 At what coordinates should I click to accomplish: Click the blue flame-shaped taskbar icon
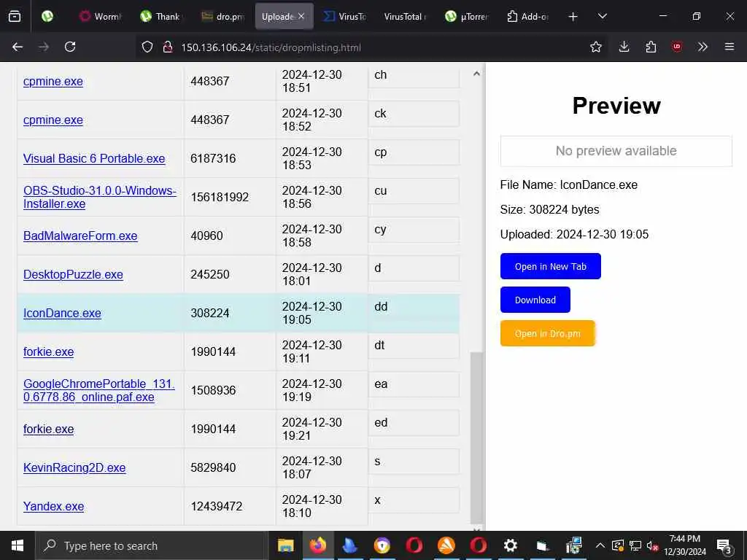(x=349, y=545)
